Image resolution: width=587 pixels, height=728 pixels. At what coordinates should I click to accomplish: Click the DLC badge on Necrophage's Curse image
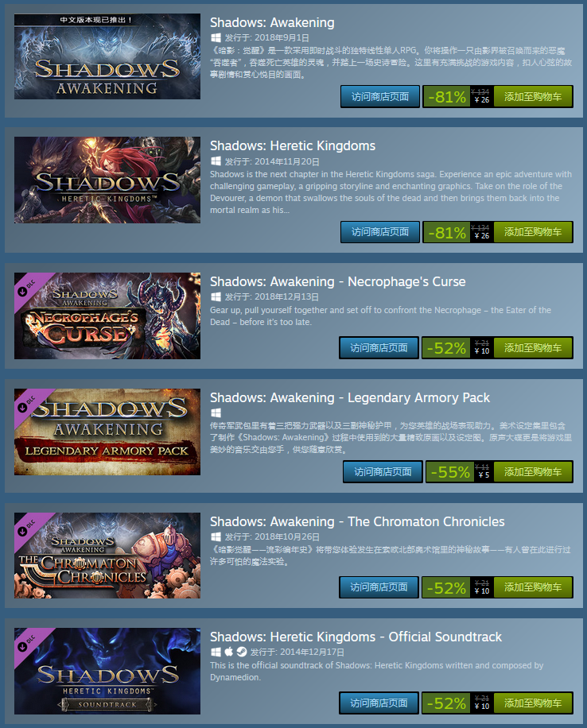pyautogui.click(x=28, y=287)
